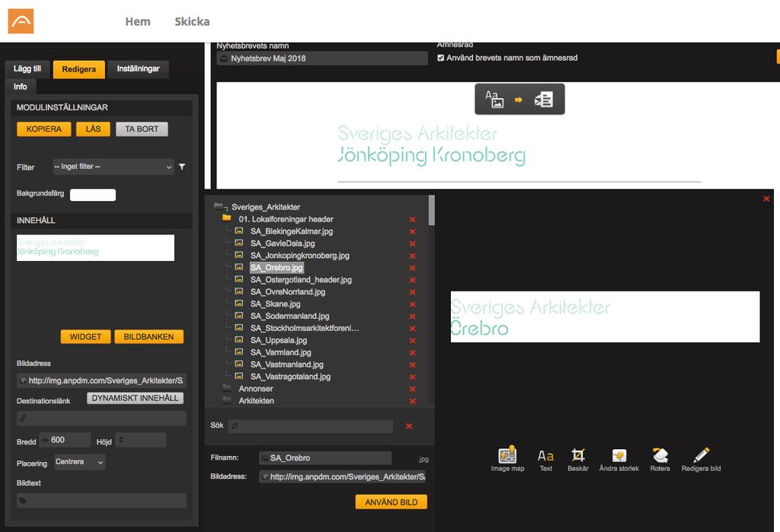Open the Ändra storlek resize tool
Screen dimensions: 780x532
click(x=619, y=459)
